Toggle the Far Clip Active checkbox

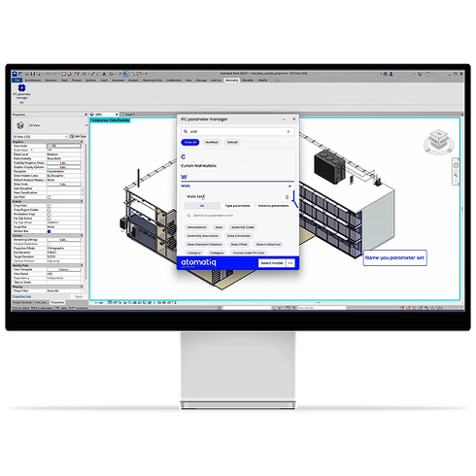tap(49, 219)
